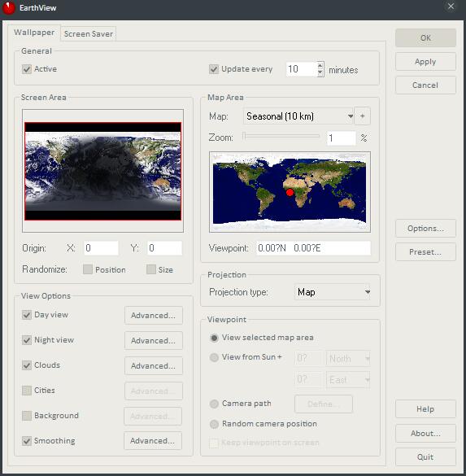The height and width of the screenshot is (476, 466).
Task: Disable the Clouds checkbox
Action: [27, 365]
